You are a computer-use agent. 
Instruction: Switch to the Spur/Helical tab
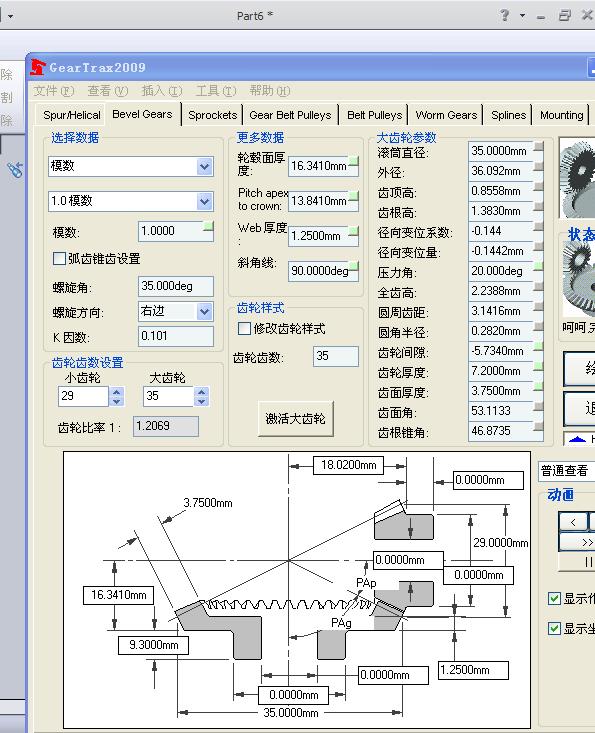[72, 115]
